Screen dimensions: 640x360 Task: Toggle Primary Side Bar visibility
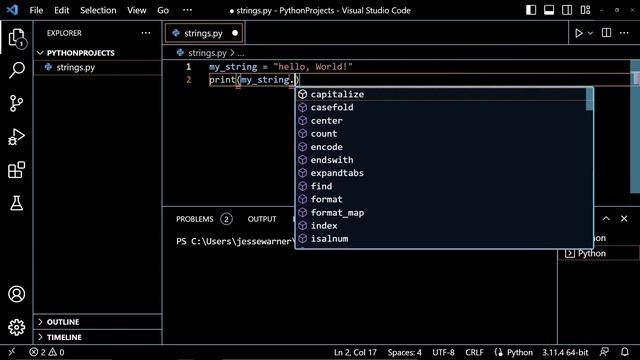(x=531, y=10)
